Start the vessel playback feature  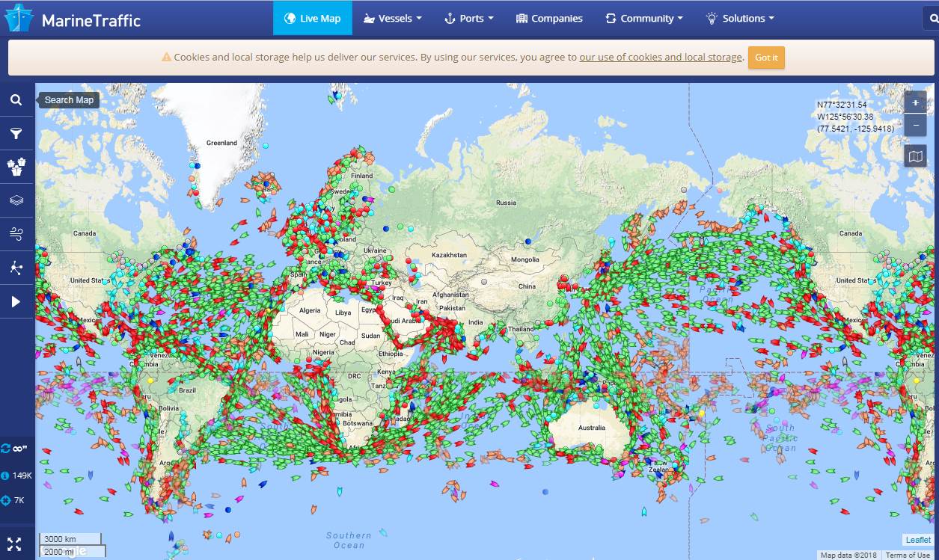(16, 301)
